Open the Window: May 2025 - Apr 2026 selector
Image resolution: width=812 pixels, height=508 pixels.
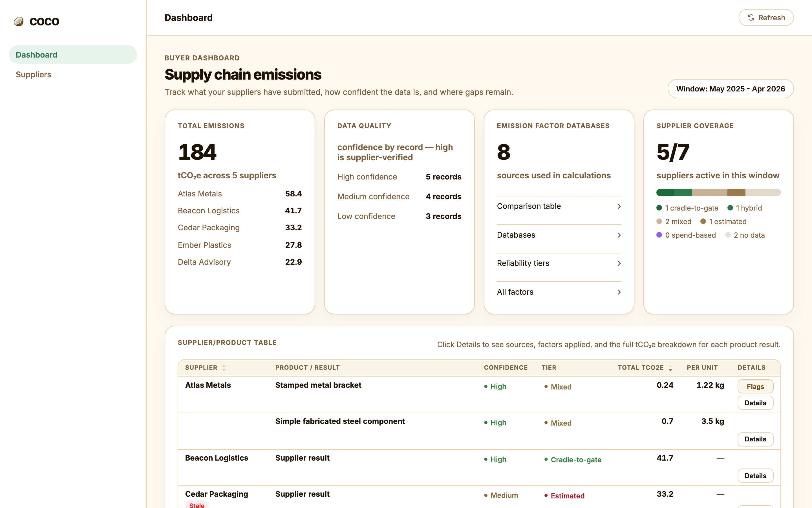pyautogui.click(x=731, y=89)
